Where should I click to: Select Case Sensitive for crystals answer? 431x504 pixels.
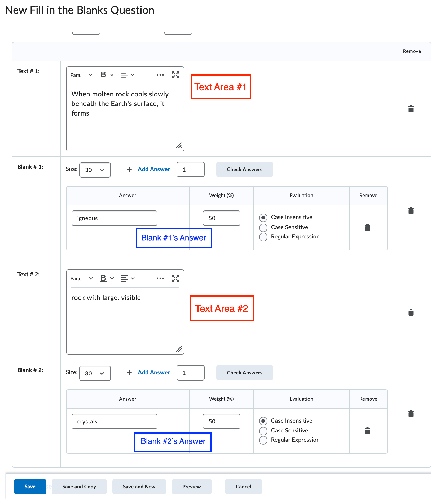coord(263,431)
